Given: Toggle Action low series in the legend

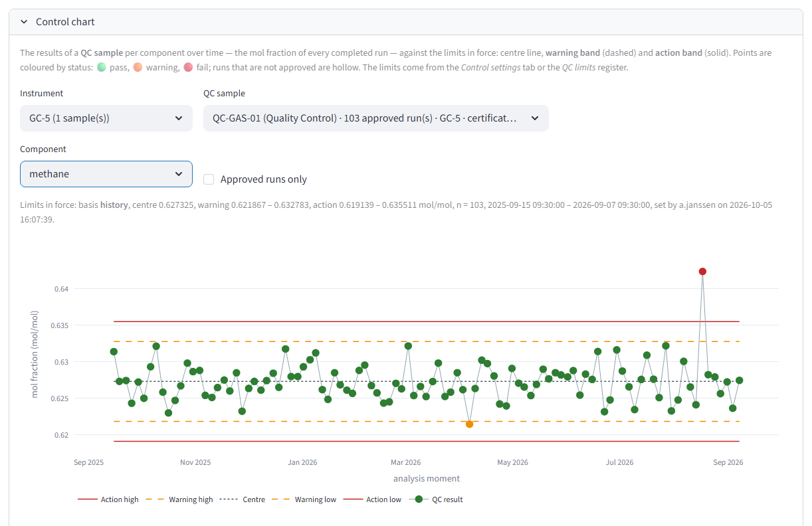Looking at the screenshot, I should point(372,499).
